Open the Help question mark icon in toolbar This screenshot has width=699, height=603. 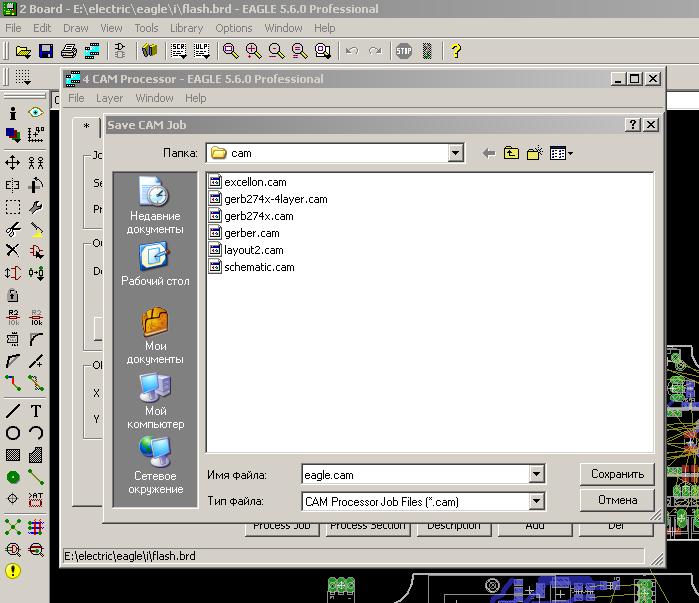click(456, 51)
